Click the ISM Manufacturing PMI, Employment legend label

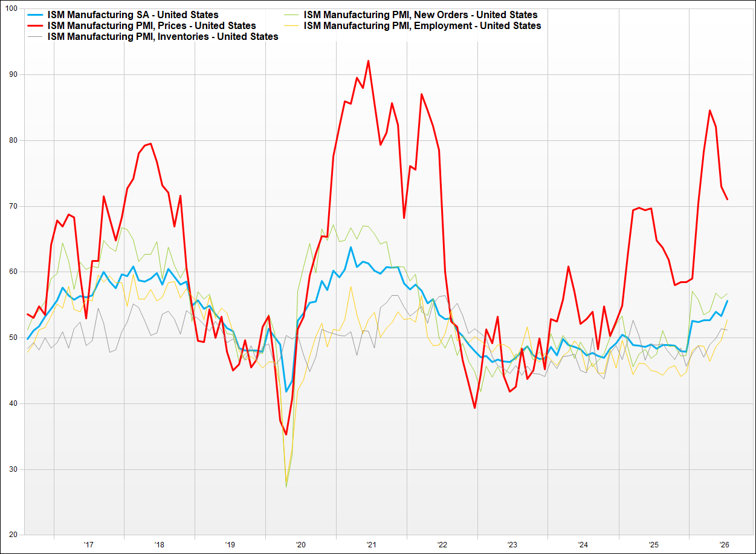click(422, 25)
